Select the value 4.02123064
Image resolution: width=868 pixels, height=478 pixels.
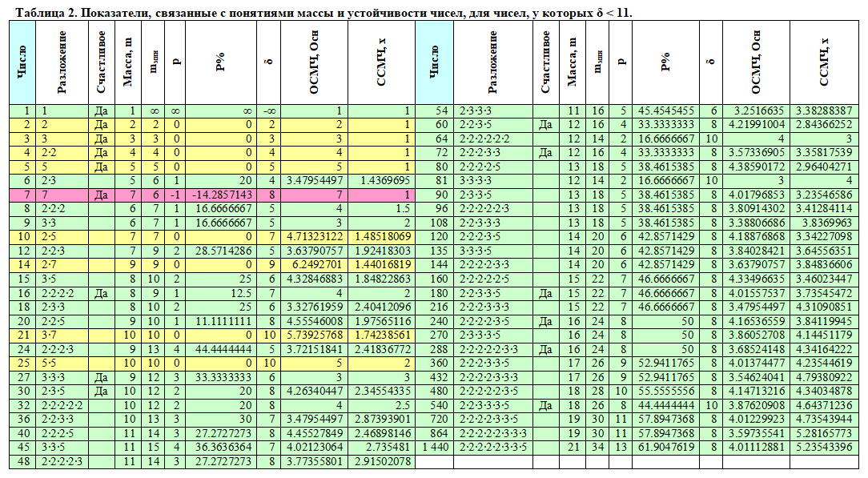pos(315,448)
